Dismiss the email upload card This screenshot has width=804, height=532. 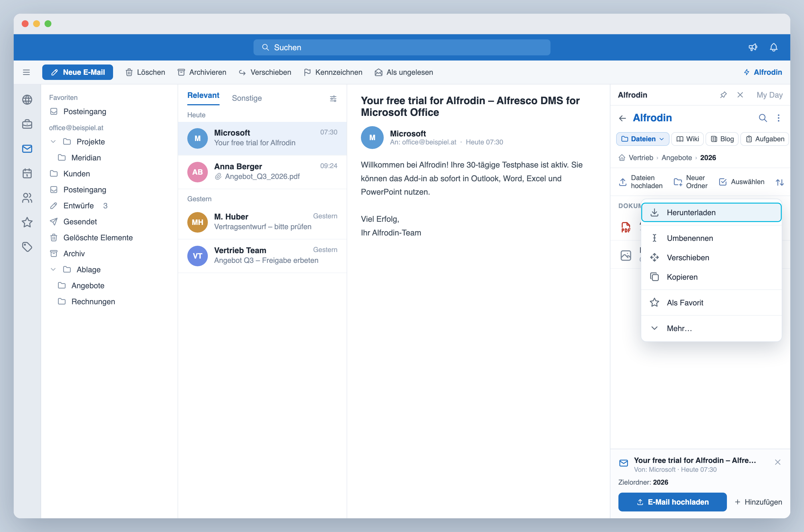coord(777,462)
